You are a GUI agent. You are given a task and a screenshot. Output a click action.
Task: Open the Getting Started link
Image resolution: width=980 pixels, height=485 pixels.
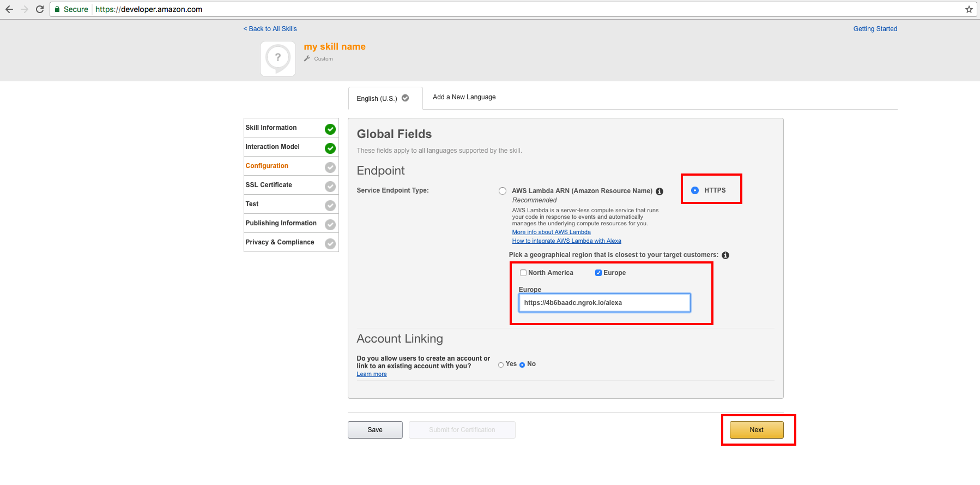coord(875,29)
